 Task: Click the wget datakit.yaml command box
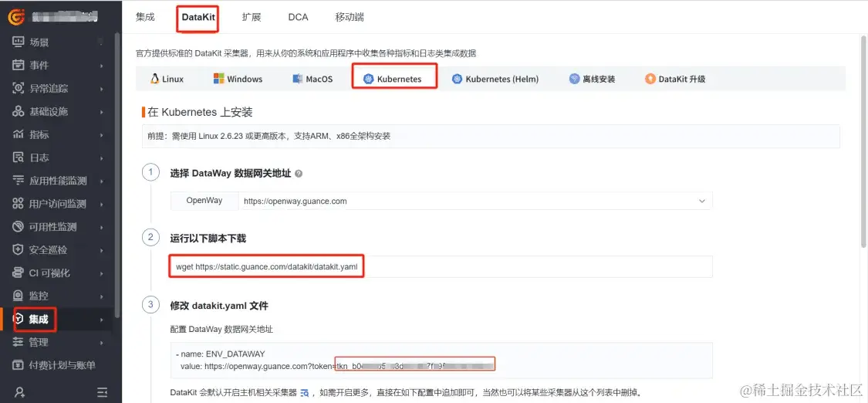441,267
